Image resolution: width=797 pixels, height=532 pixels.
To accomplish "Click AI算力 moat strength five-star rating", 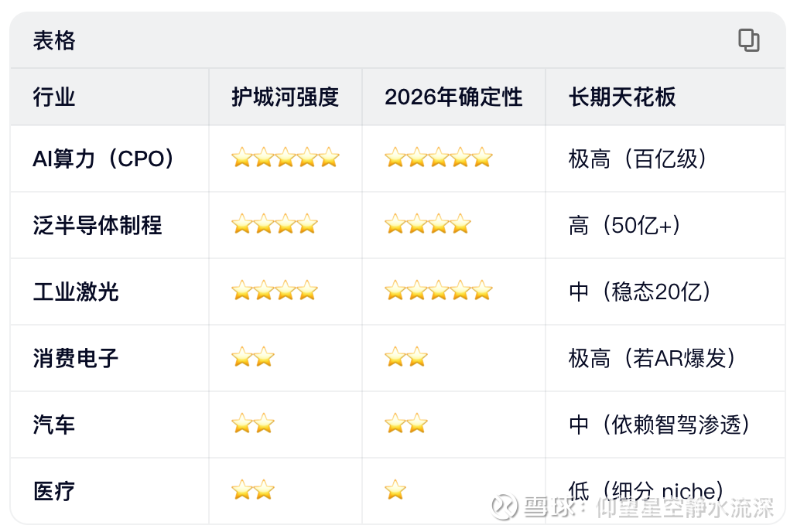I will point(285,159).
